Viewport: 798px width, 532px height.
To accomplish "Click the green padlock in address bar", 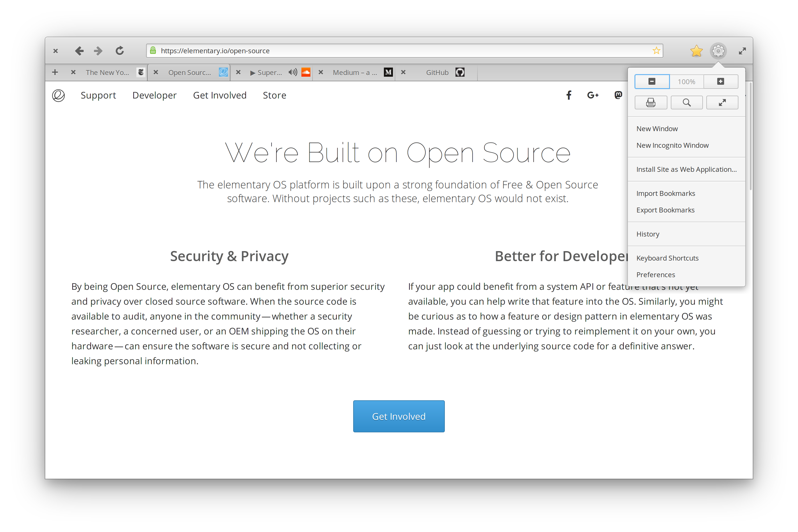I will 153,51.
